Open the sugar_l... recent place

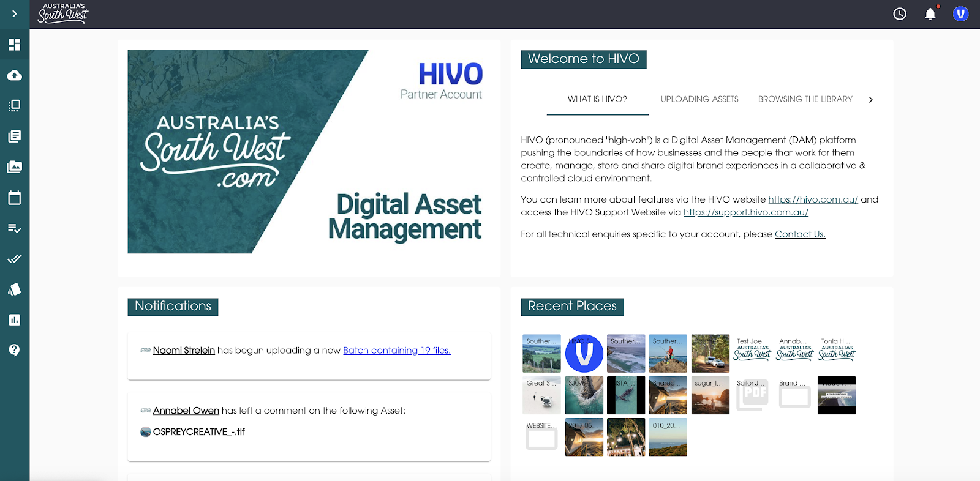click(x=710, y=395)
